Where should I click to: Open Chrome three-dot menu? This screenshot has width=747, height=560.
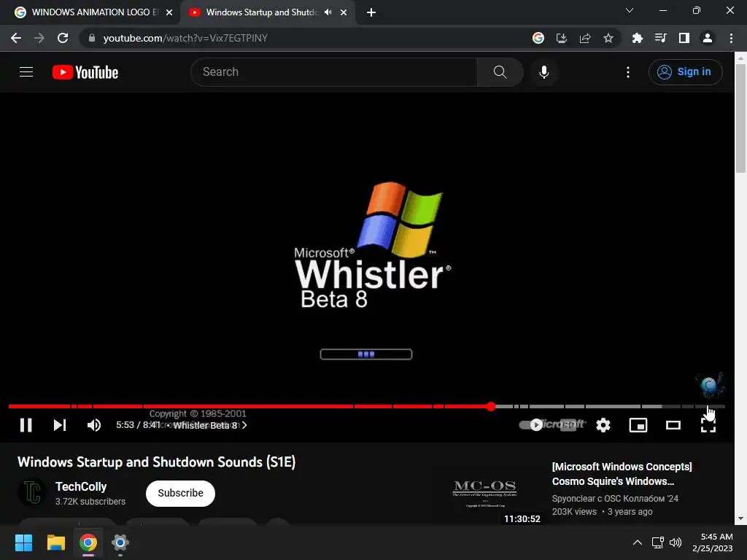click(731, 38)
